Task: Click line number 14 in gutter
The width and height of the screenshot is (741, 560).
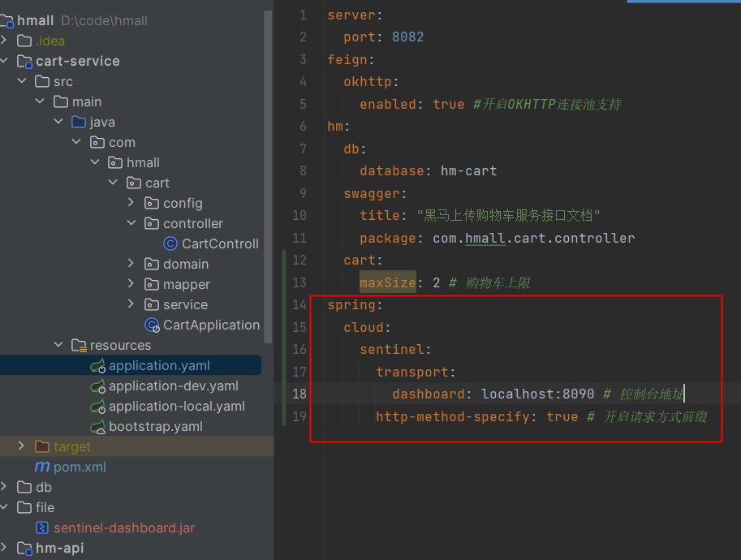Action: tap(298, 305)
